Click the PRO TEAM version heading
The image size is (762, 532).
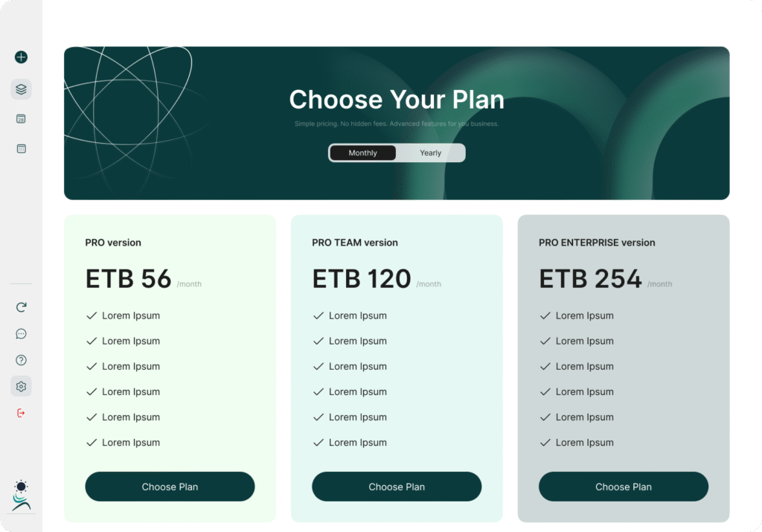click(x=355, y=243)
